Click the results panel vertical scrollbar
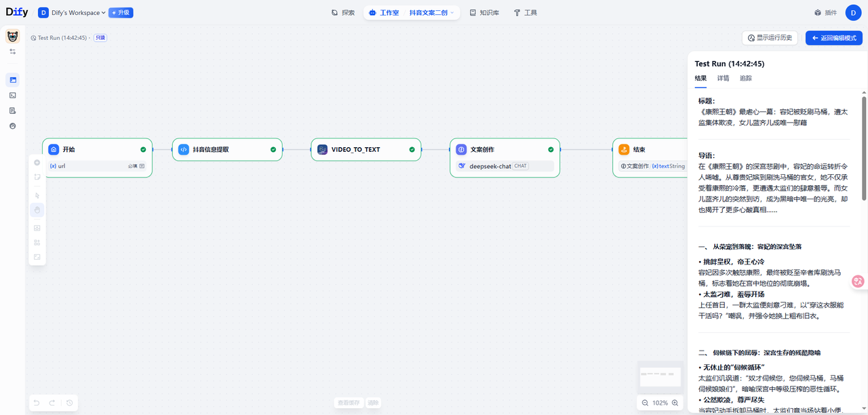The width and height of the screenshot is (868, 415). [864, 149]
